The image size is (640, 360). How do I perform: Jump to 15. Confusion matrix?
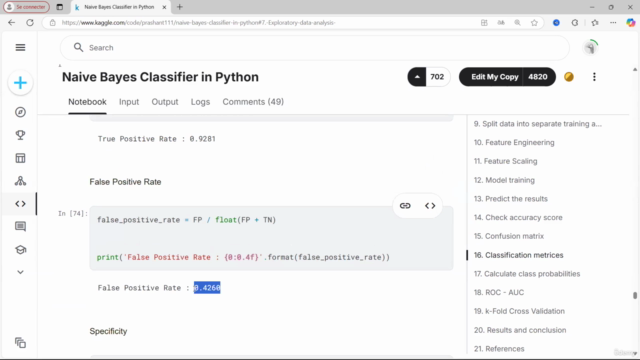(x=509, y=236)
